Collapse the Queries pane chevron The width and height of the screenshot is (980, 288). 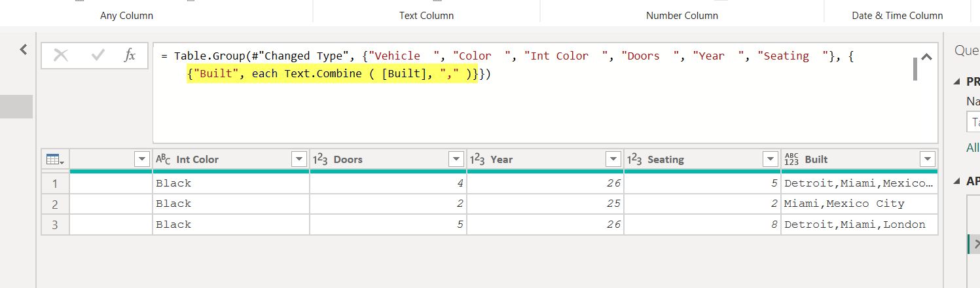coord(24,49)
